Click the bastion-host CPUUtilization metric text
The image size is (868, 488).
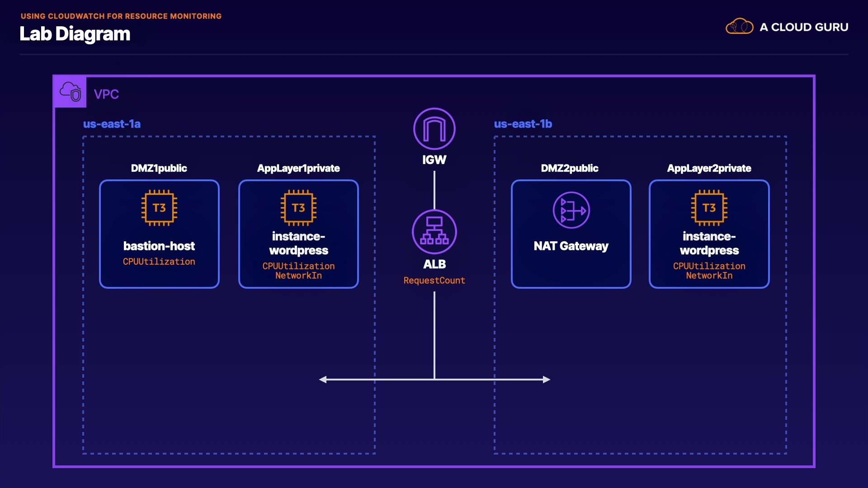click(159, 262)
